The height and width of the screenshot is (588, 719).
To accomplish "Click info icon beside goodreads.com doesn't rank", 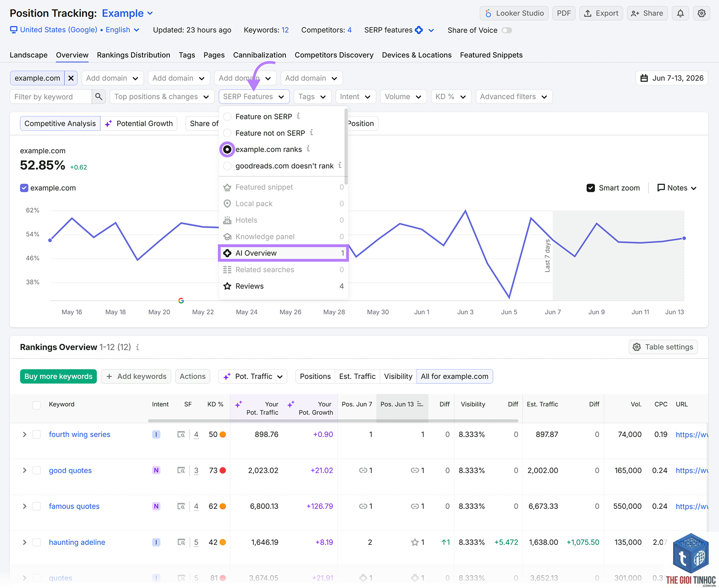I will pyautogui.click(x=340, y=165).
